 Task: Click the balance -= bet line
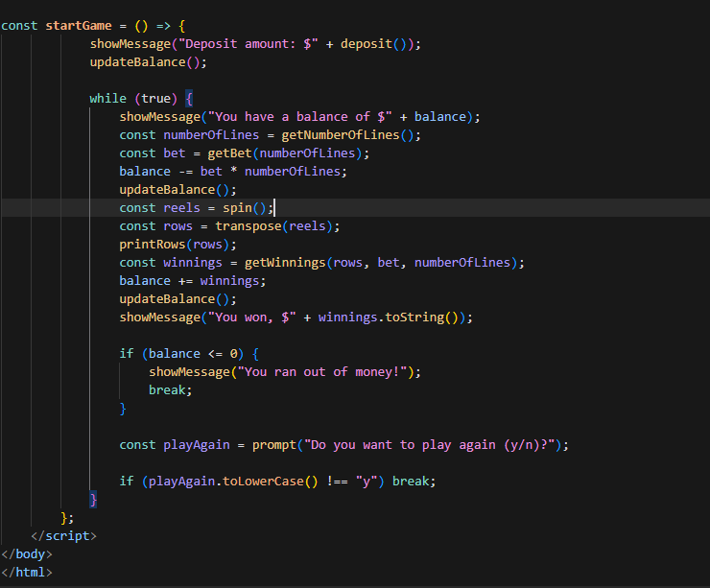pyautogui.click(x=233, y=172)
